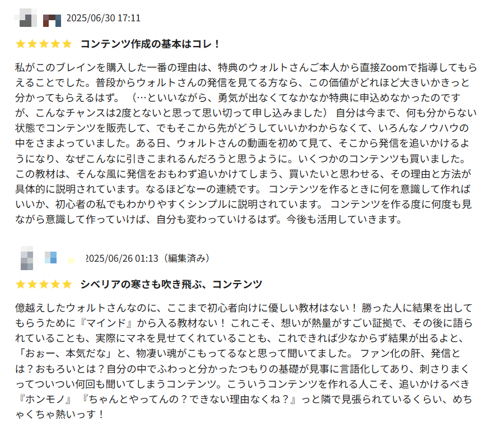Click the fourth star of the top review
Viewport: 504px width, 436px height.
point(55,44)
